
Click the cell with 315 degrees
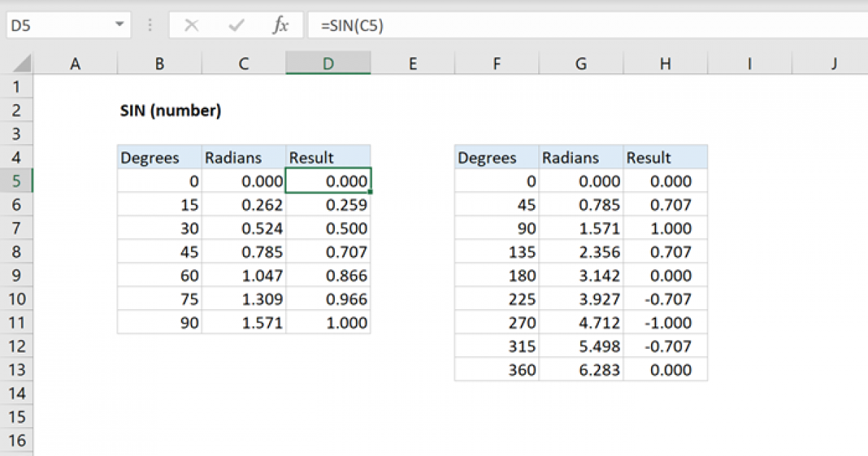click(496, 347)
